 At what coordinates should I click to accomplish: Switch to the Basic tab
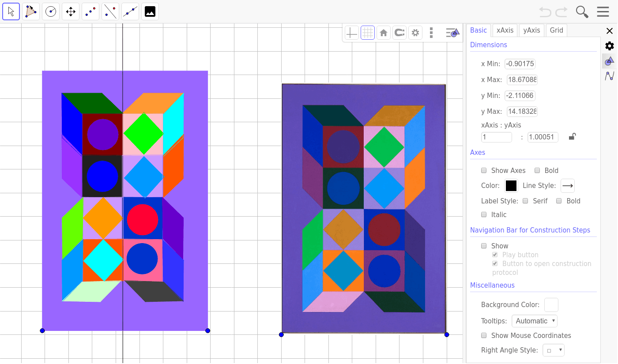(x=479, y=30)
